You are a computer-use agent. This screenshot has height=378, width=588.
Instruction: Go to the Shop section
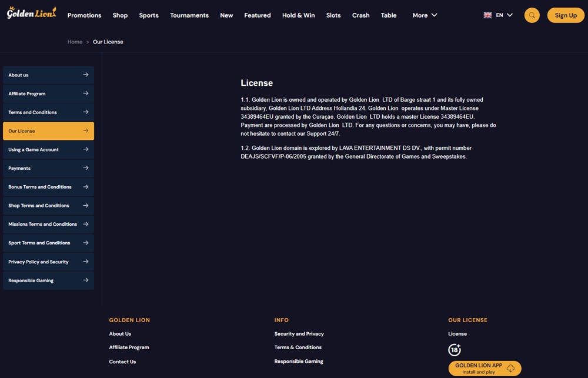pyautogui.click(x=120, y=15)
